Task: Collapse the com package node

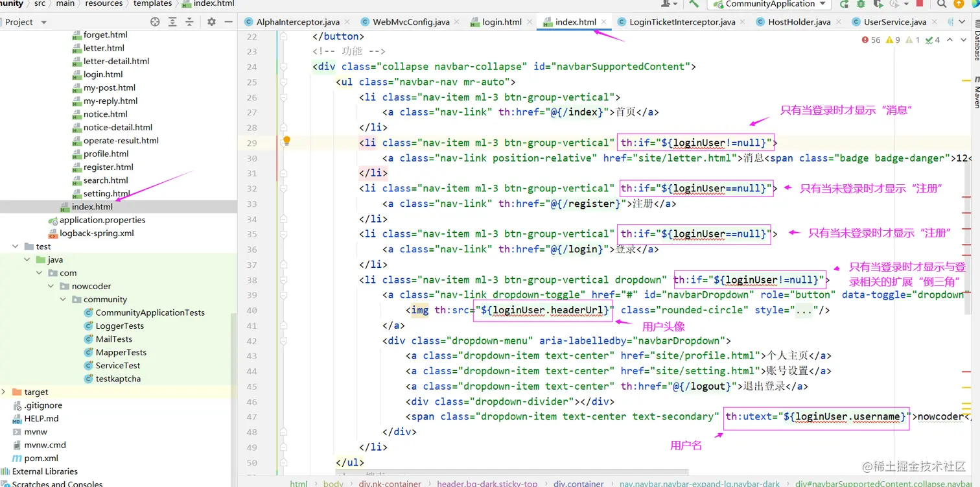Action: click(40, 273)
